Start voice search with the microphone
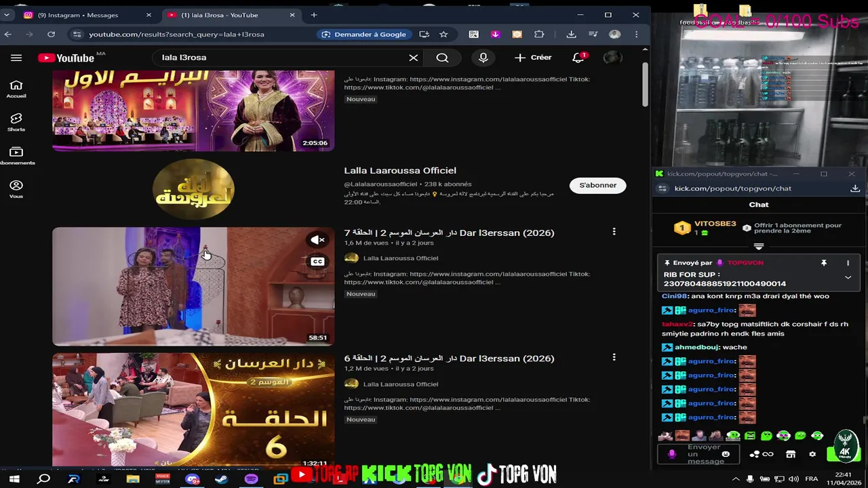 [483, 58]
